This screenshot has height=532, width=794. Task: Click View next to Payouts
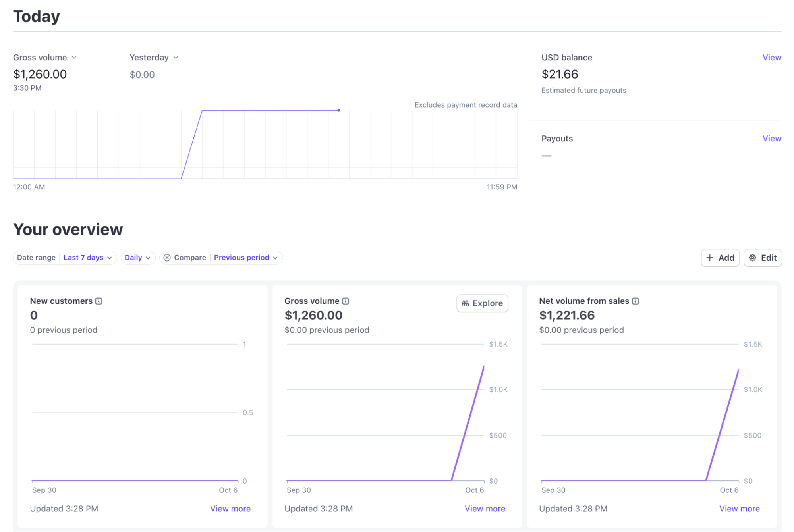tap(771, 139)
